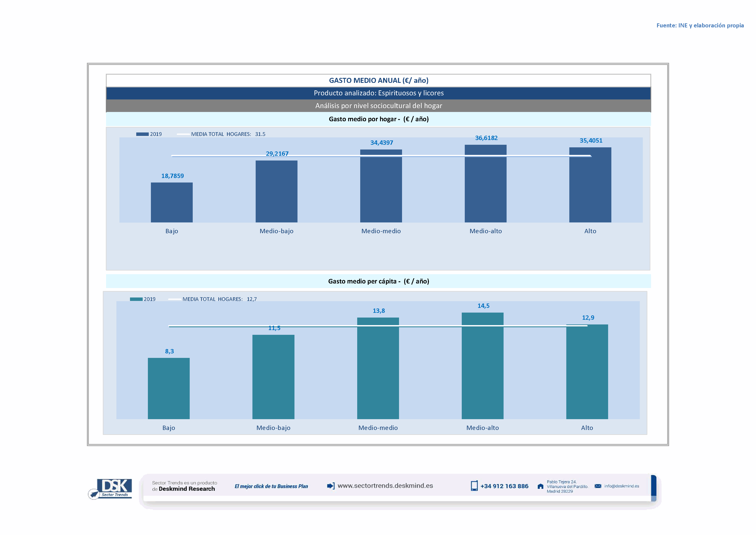Click the 36,6182 data label
756x535 pixels.
tap(486, 138)
